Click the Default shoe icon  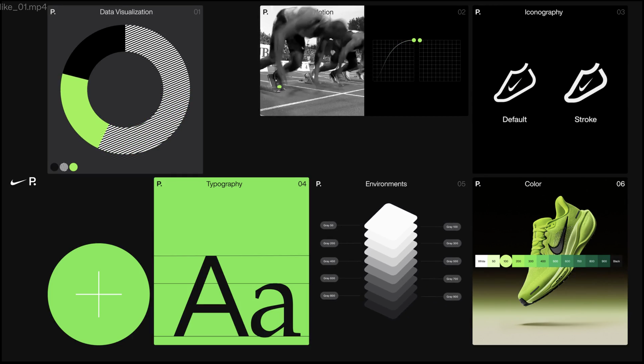click(514, 83)
